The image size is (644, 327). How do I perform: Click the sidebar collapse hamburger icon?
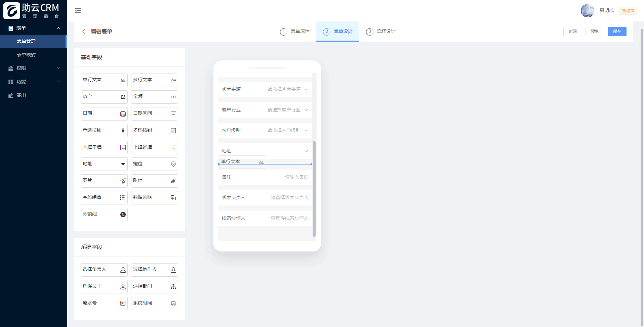(78, 11)
